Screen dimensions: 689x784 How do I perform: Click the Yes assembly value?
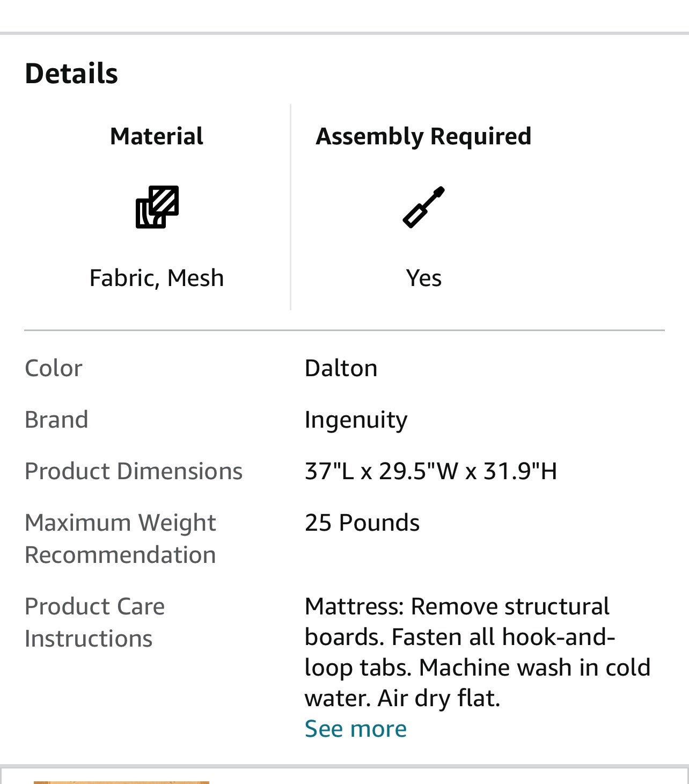423,278
